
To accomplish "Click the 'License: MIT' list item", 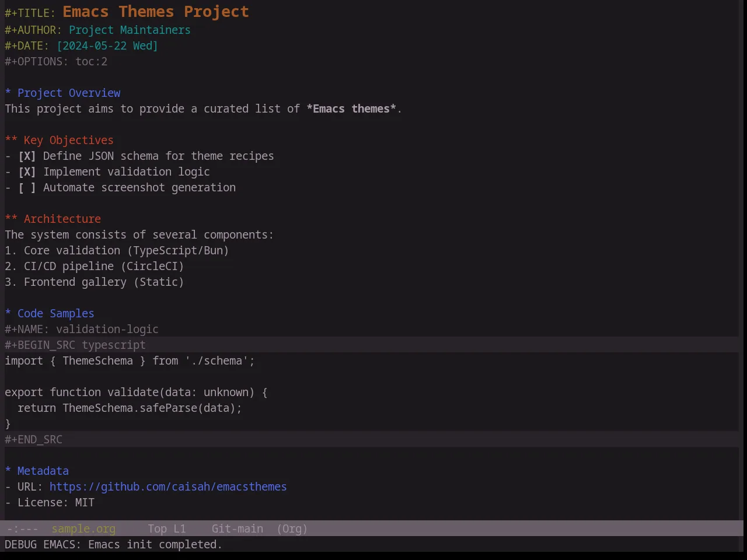I will point(50,502).
